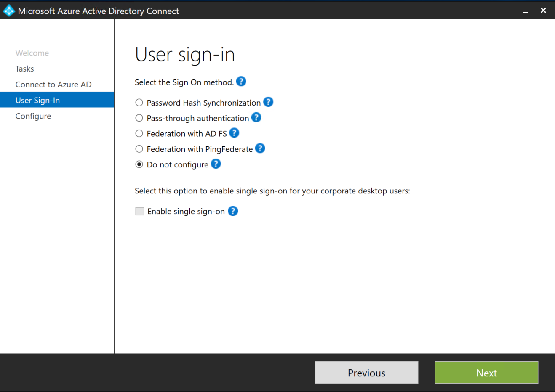The image size is (555, 392).
Task: Select Pass-through authentication method
Action: pos(139,118)
